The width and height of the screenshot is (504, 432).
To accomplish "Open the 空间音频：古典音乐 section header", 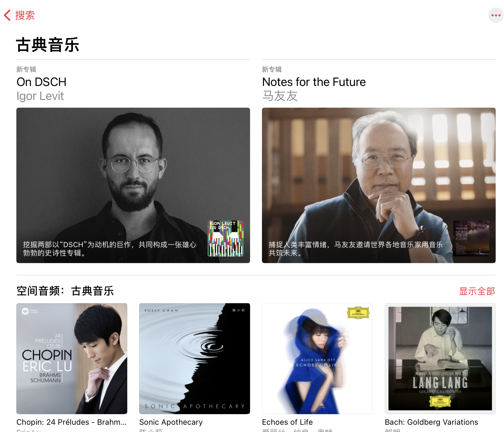I will (x=65, y=291).
